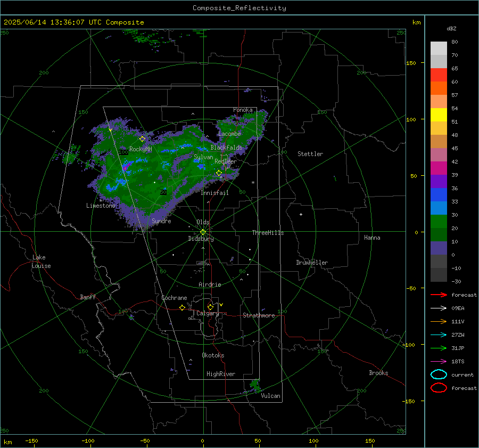Select the white 09EA arrow legend icon
Image resolution: width=479 pixels, height=448 pixels.
point(439,308)
